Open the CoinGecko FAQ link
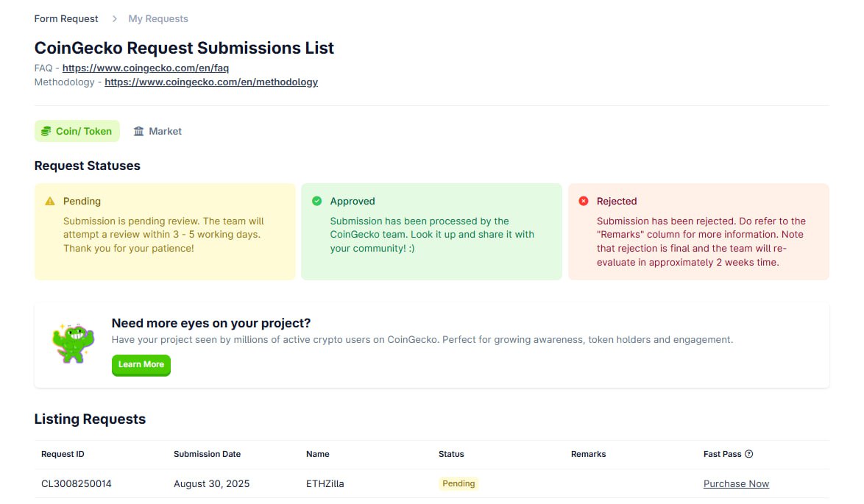 pyautogui.click(x=146, y=68)
